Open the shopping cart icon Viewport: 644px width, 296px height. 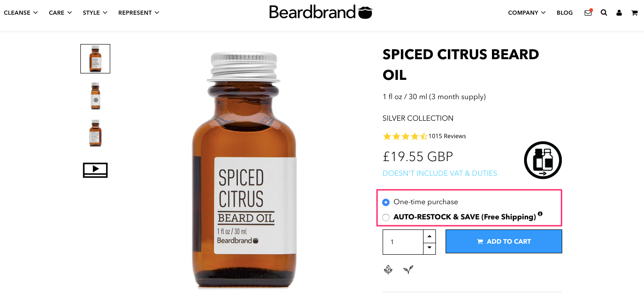(634, 13)
